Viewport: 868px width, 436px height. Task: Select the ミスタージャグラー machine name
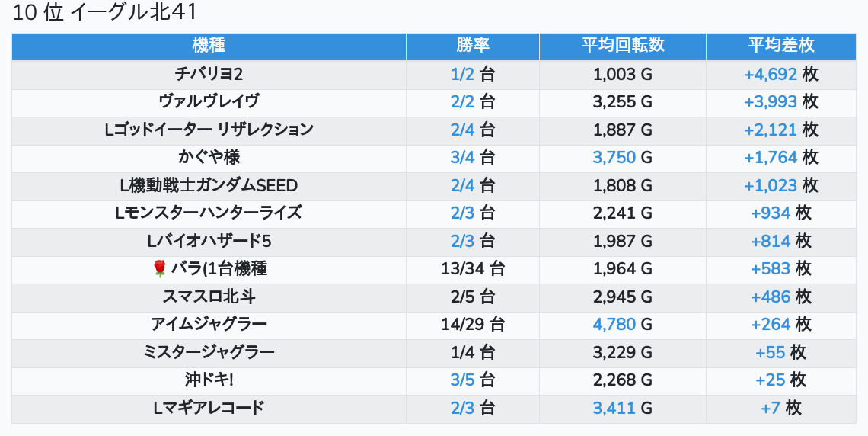click(209, 352)
